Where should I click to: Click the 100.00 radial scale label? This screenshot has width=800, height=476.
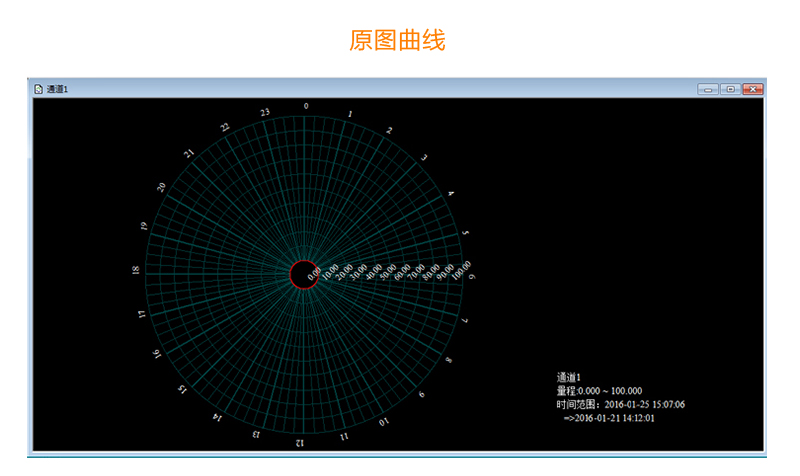pos(461,269)
